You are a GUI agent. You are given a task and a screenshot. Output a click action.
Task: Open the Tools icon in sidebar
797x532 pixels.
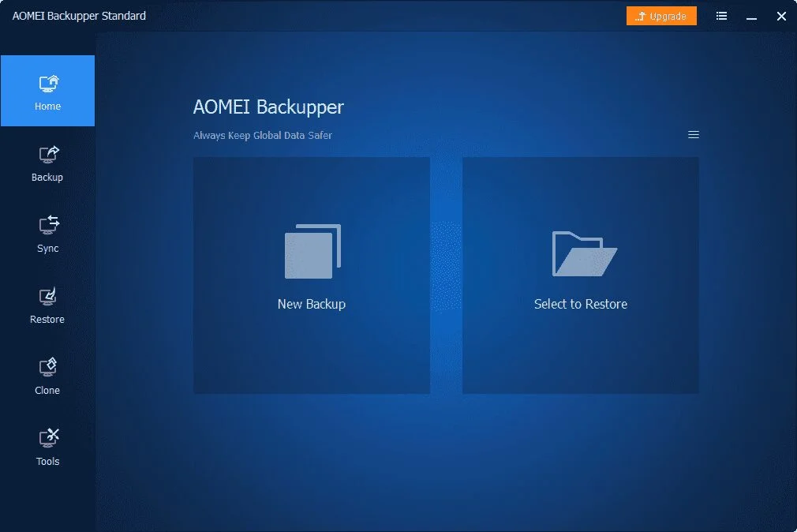(48, 439)
